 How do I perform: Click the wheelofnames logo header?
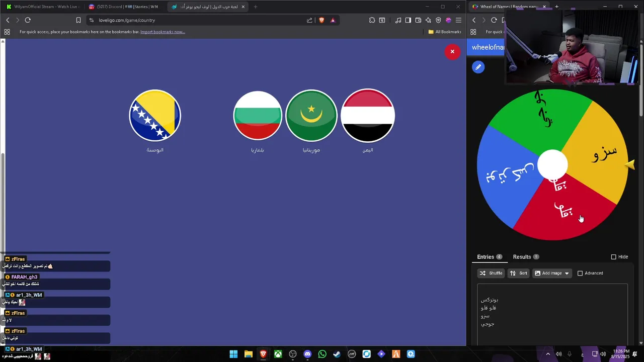click(488, 47)
